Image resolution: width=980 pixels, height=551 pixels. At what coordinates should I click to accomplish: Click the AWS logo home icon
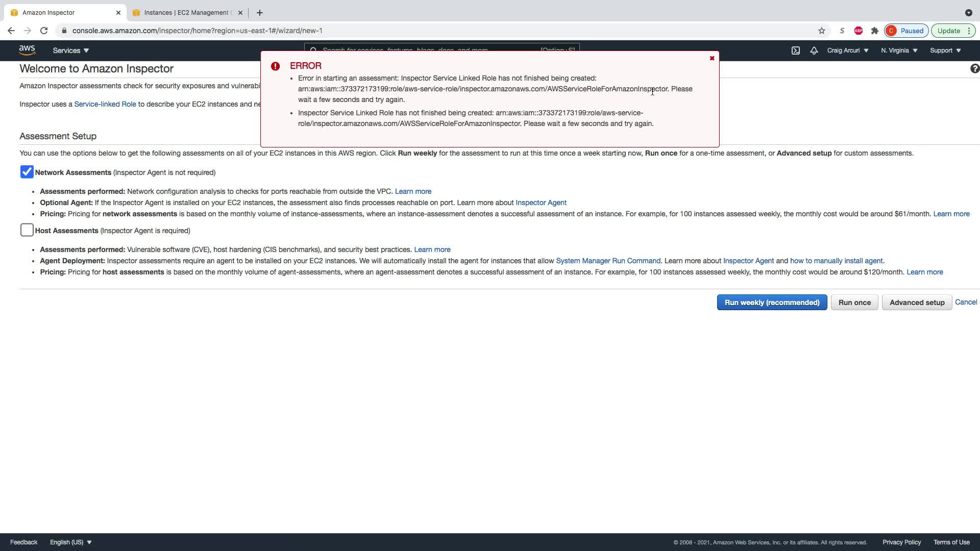[x=27, y=50]
